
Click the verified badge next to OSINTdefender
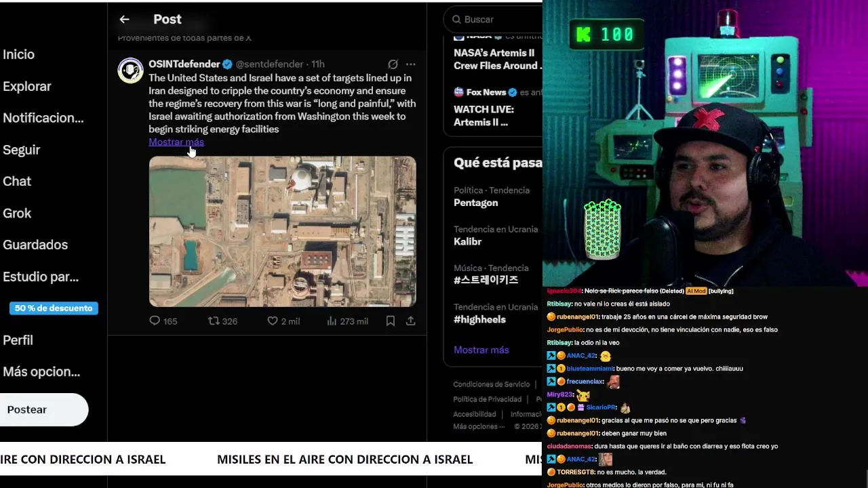(228, 64)
